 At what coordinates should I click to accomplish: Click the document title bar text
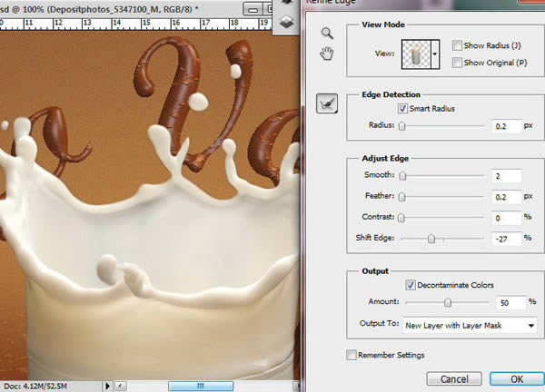(x=99, y=9)
